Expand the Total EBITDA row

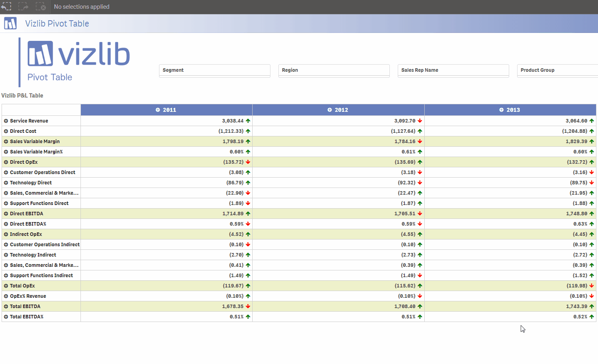tap(6, 307)
